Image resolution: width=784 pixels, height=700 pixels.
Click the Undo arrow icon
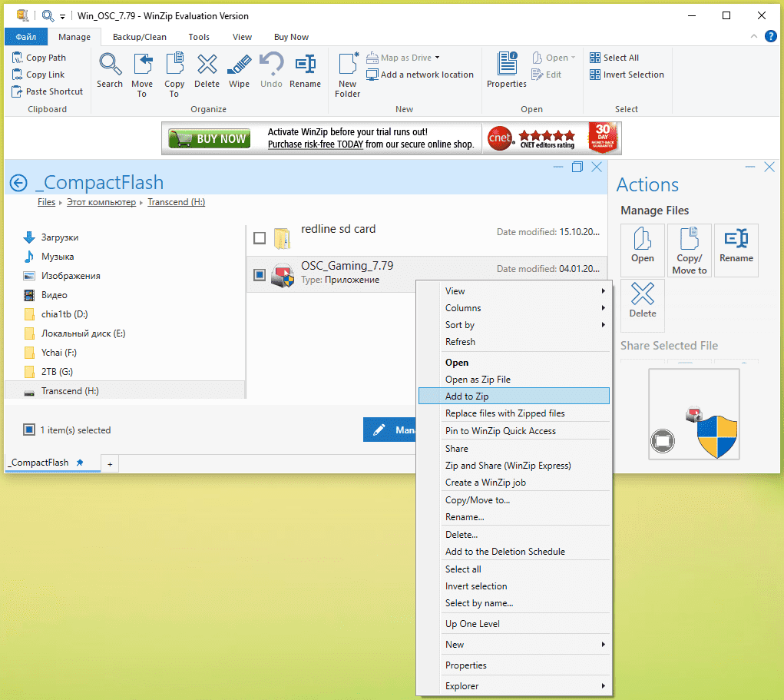272,65
